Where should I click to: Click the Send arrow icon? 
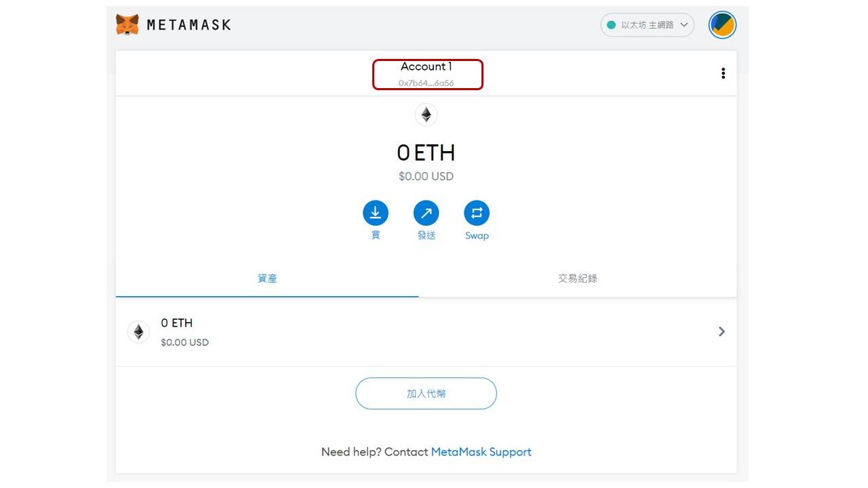[426, 213]
